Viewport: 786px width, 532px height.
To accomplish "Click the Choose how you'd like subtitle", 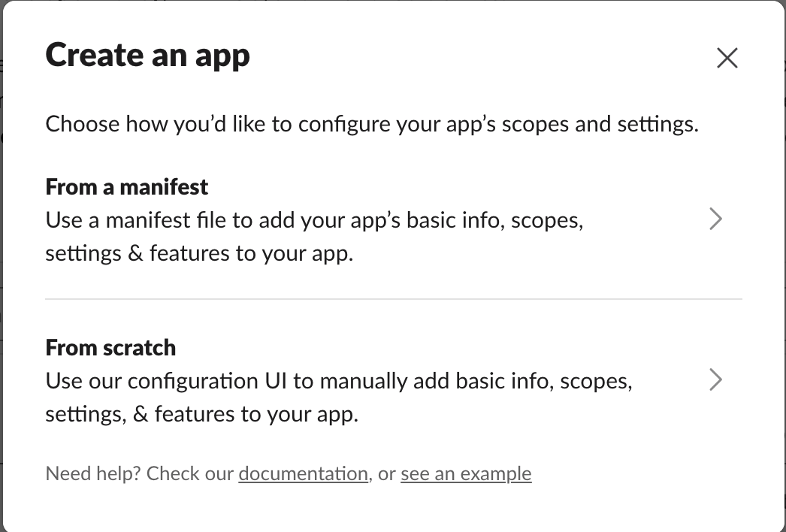I will point(372,124).
